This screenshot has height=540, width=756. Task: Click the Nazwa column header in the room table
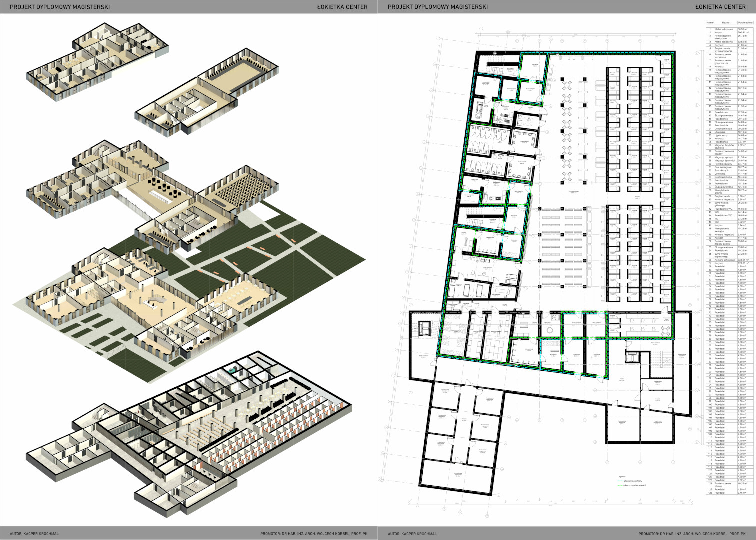click(x=726, y=23)
